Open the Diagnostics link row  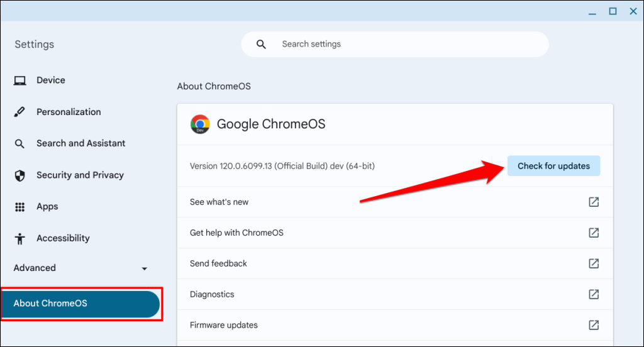pyautogui.click(x=212, y=294)
